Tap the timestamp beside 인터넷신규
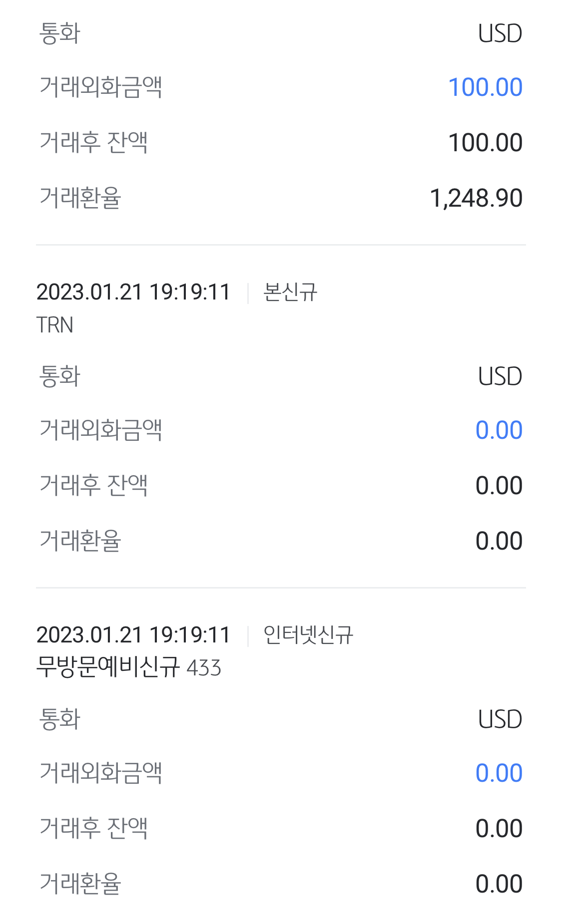 coord(133,635)
